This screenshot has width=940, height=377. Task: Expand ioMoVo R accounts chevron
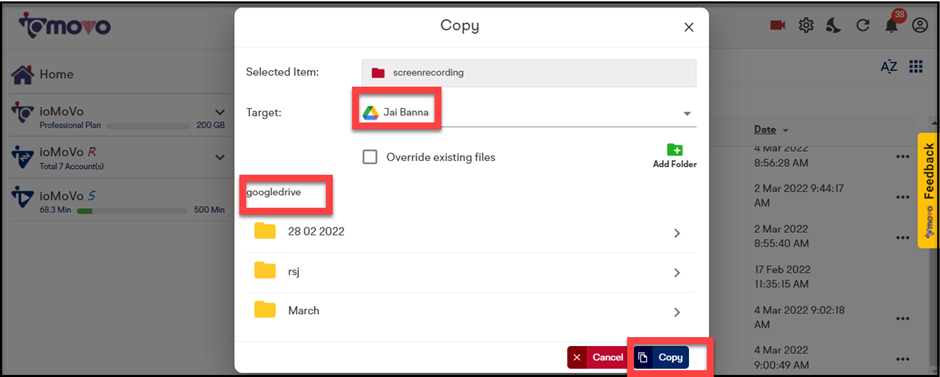pyautogui.click(x=219, y=157)
